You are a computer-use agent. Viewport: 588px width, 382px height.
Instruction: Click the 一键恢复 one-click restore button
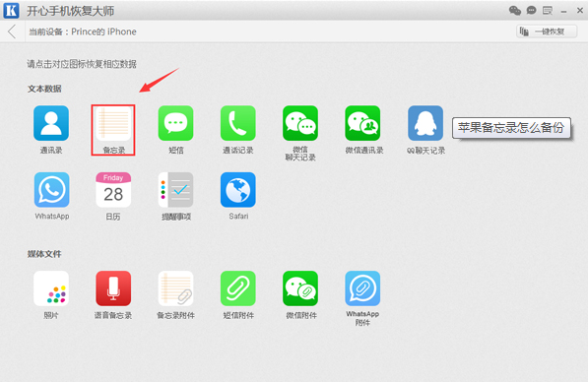coord(547,32)
